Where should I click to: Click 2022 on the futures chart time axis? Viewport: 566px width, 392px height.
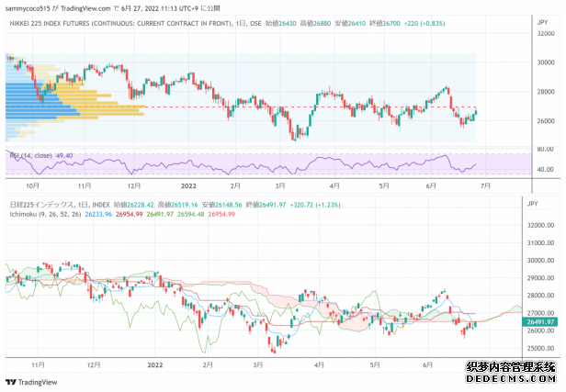188,185
